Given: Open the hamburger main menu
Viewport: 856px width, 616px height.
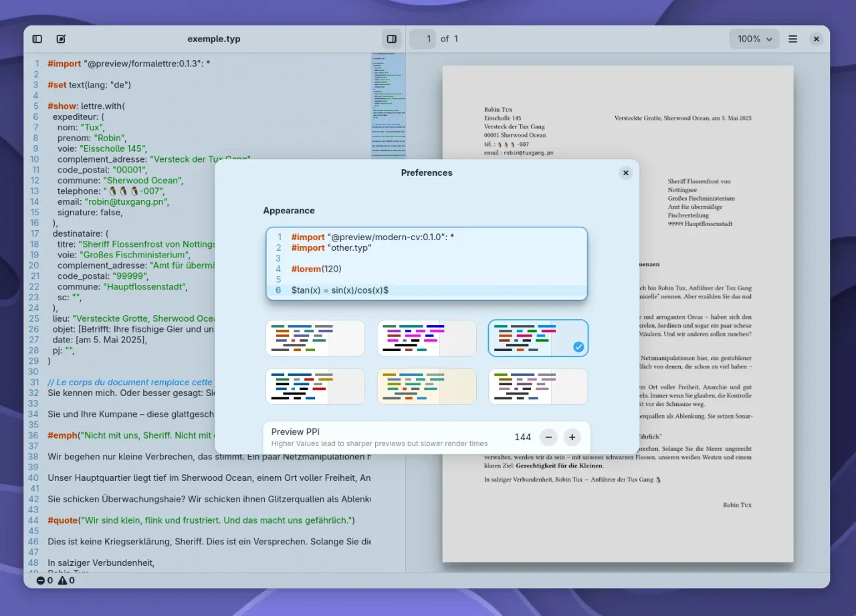Looking at the screenshot, I should [792, 39].
